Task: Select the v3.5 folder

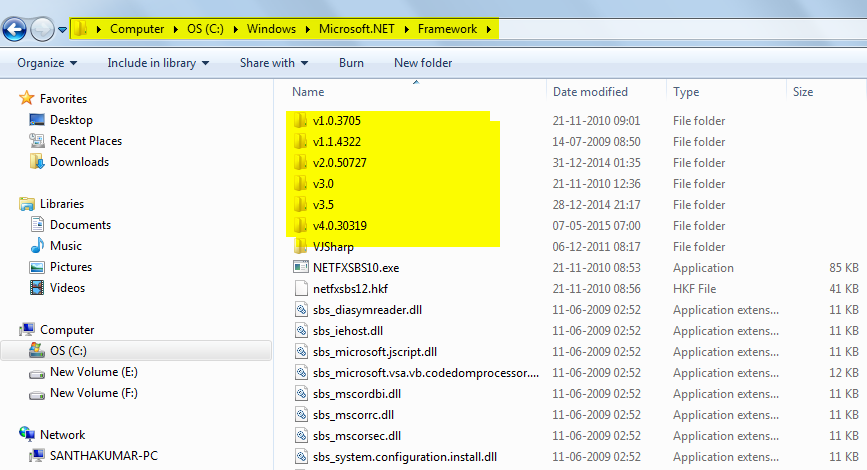Action: tap(323, 205)
